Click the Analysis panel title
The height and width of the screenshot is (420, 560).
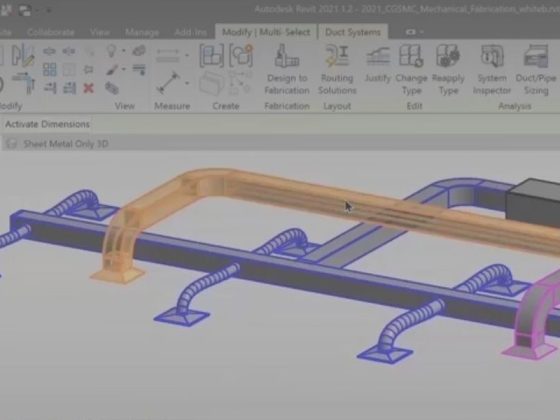point(515,106)
